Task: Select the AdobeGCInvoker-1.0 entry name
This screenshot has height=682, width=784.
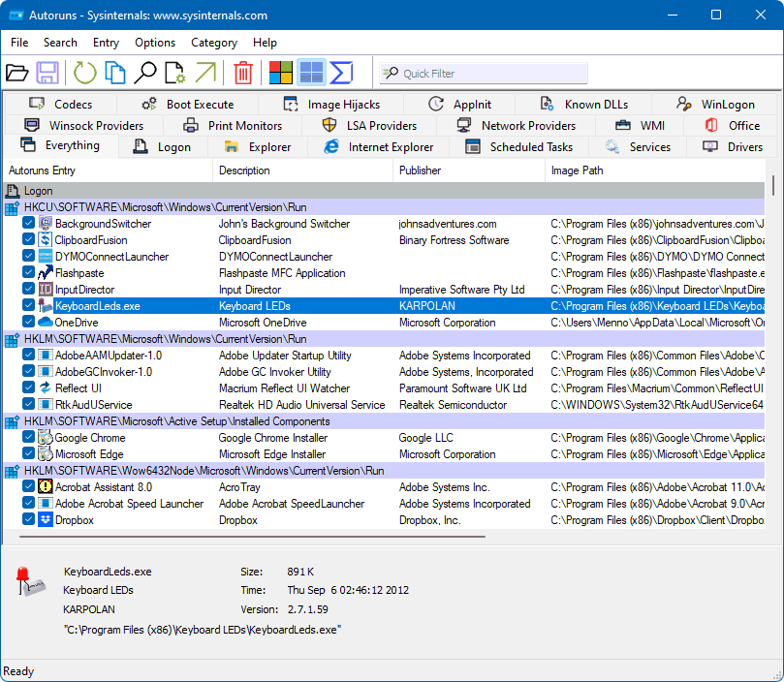Action: pyautogui.click(x=104, y=371)
